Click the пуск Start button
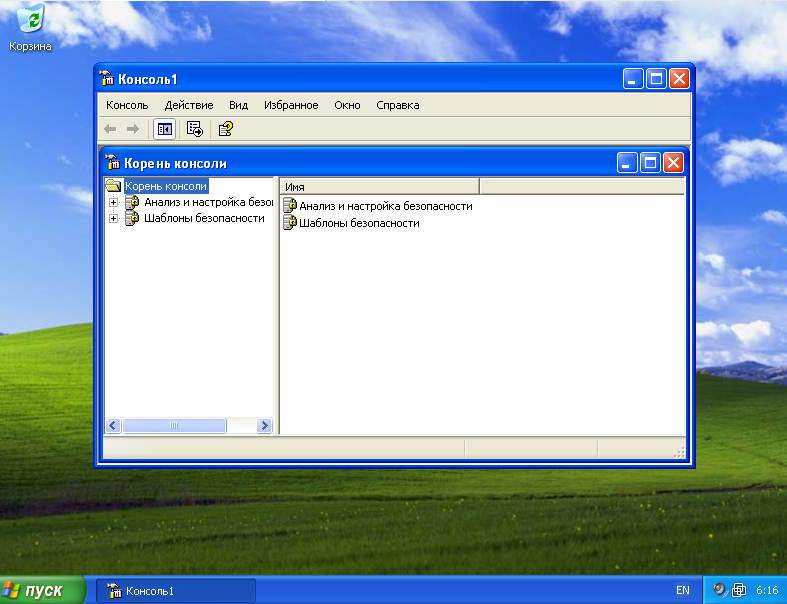Screen dimensions: 787x604 coord(42,590)
